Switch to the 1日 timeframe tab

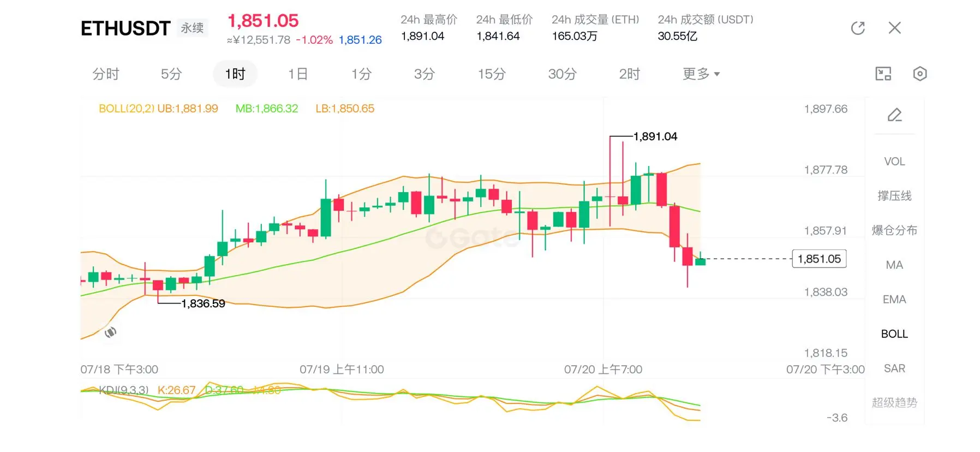(x=298, y=74)
